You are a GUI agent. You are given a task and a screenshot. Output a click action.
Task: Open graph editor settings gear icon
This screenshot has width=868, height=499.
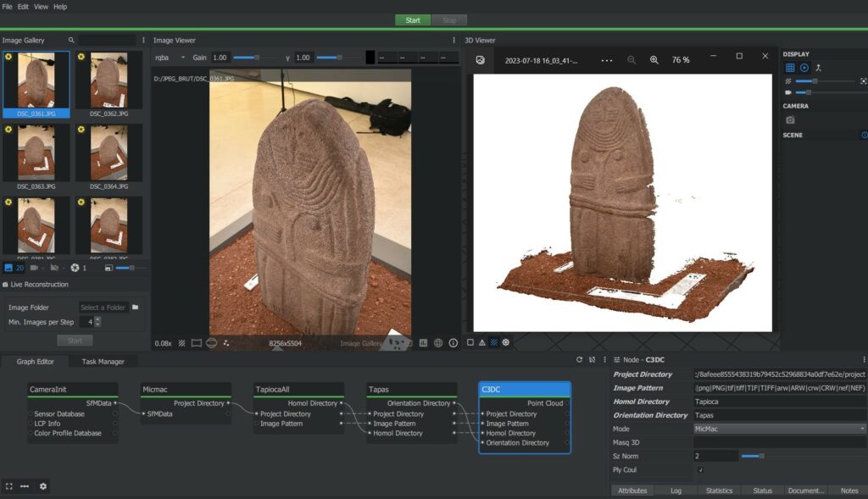click(x=43, y=486)
